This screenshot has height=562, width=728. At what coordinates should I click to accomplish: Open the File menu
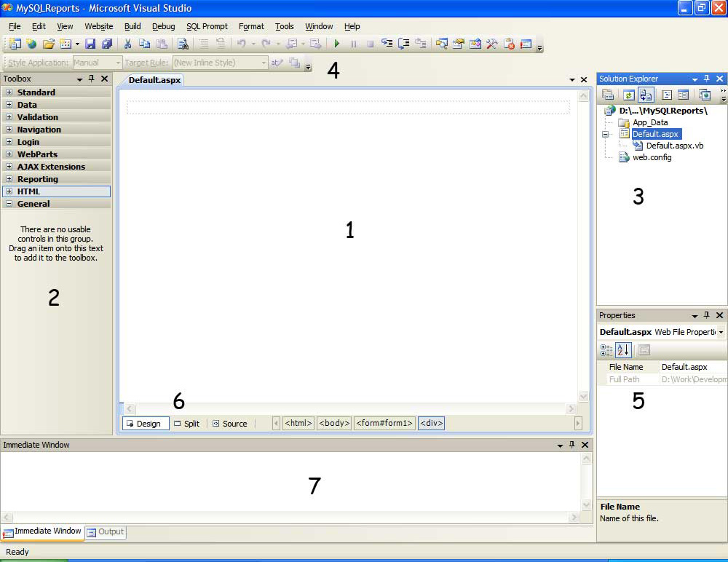coord(15,26)
